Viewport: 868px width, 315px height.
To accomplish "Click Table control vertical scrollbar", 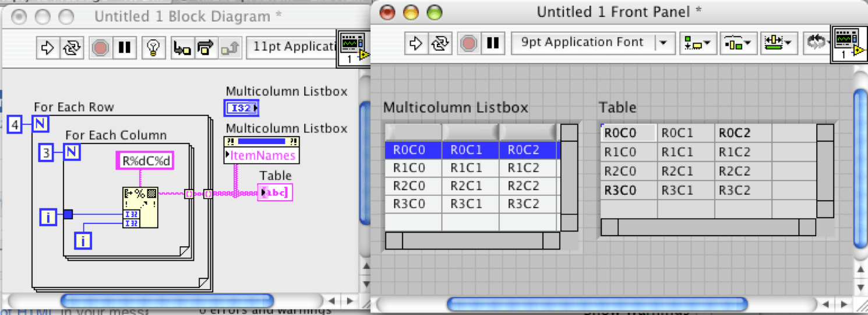I will pos(825,171).
